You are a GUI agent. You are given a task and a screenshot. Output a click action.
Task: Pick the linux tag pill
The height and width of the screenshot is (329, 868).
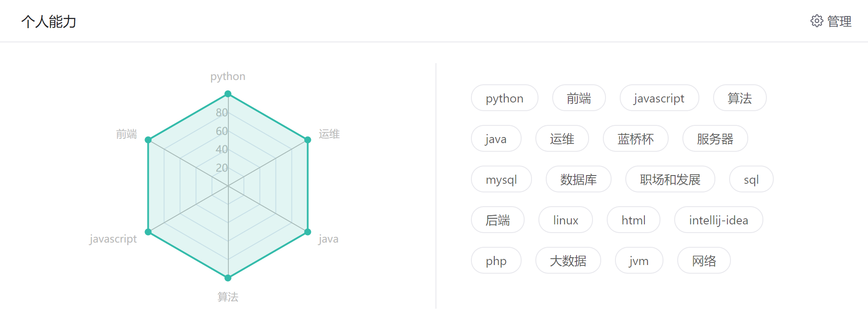[x=565, y=220]
